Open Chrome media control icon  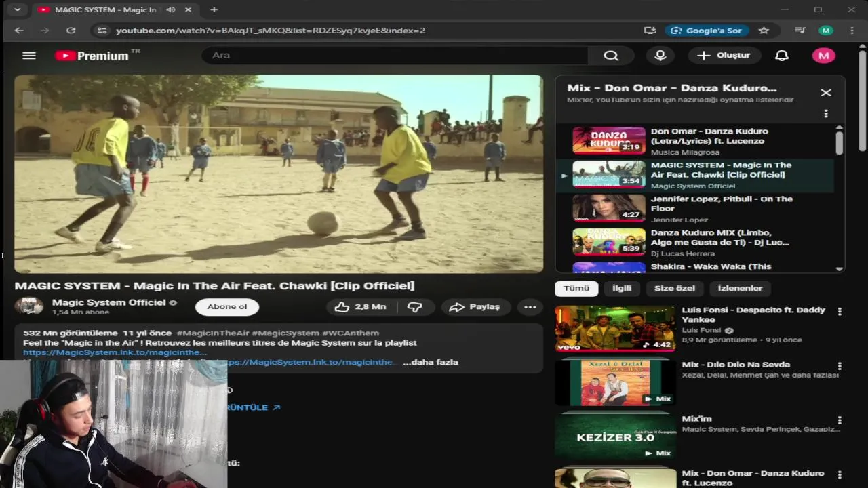(x=800, y=30)
